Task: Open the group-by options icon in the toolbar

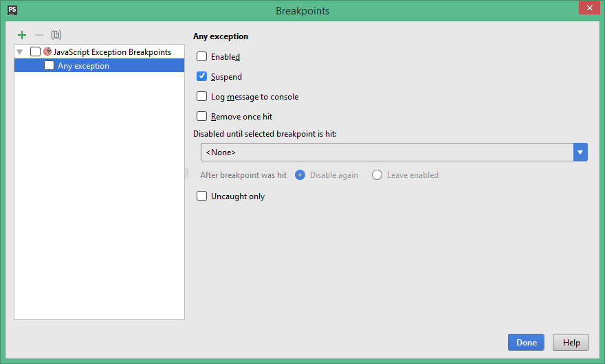Action: (56, 35)
